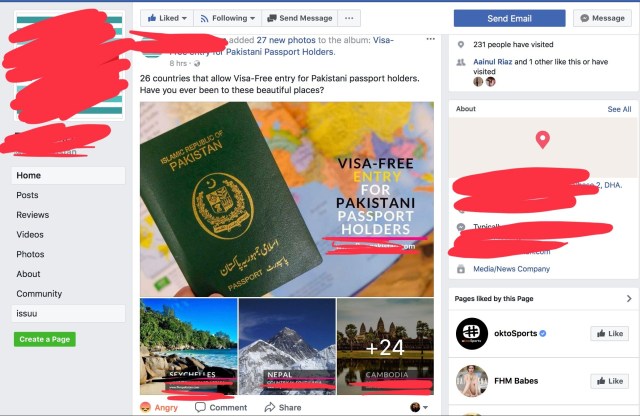Click the Comment speech bubble icon
The width and height of the screenshot is (640, 416).
200,407
